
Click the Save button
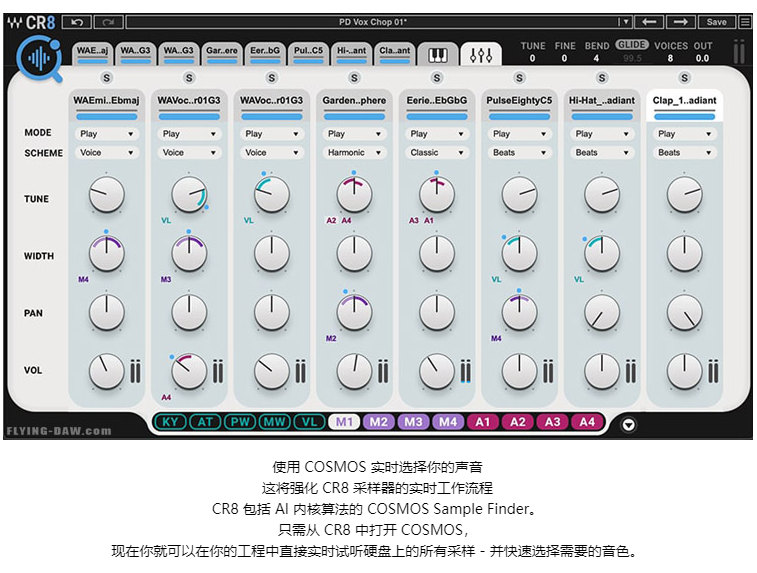point(716,22)
